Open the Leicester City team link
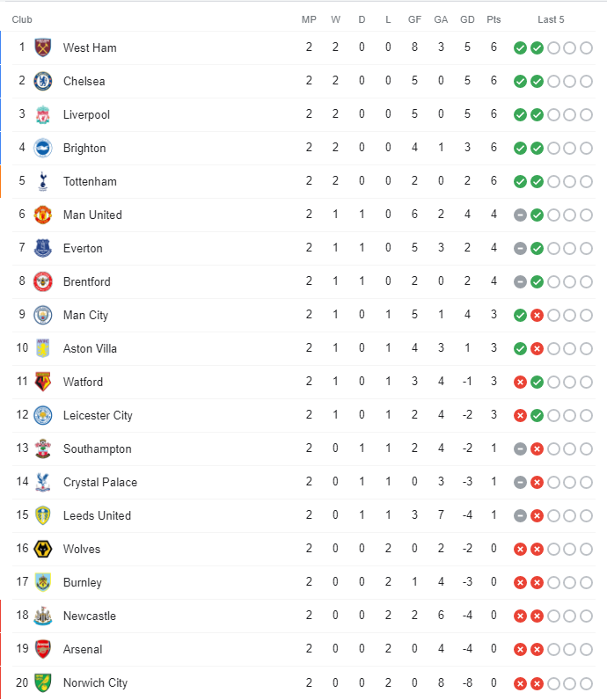Image resolution: width=607 pixels, height=700 pixels. pos(98,416)
